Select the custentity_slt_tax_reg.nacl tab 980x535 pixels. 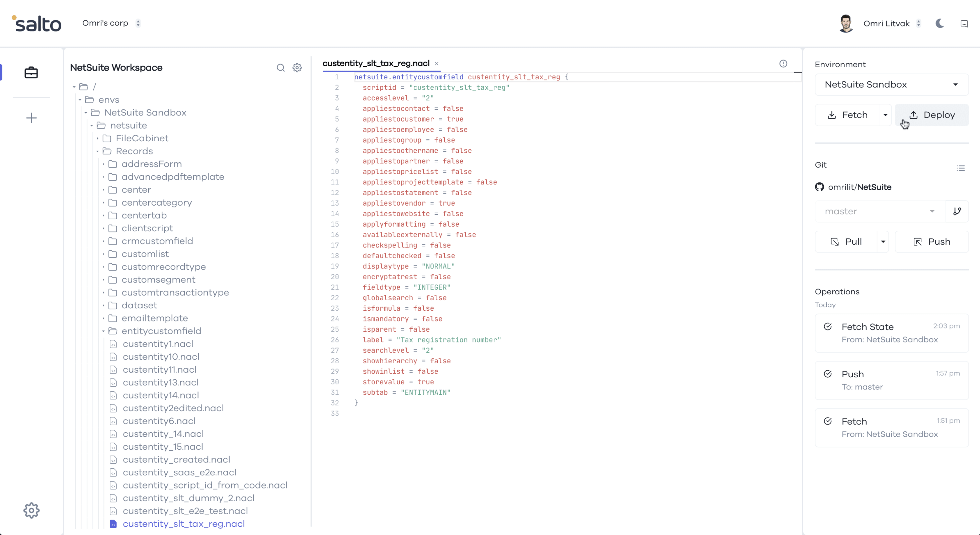(376, 64)
